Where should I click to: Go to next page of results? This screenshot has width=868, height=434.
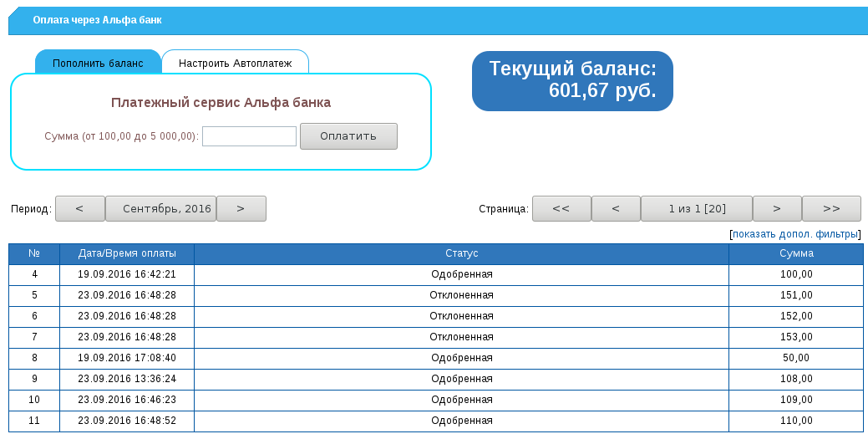(776, 209)
